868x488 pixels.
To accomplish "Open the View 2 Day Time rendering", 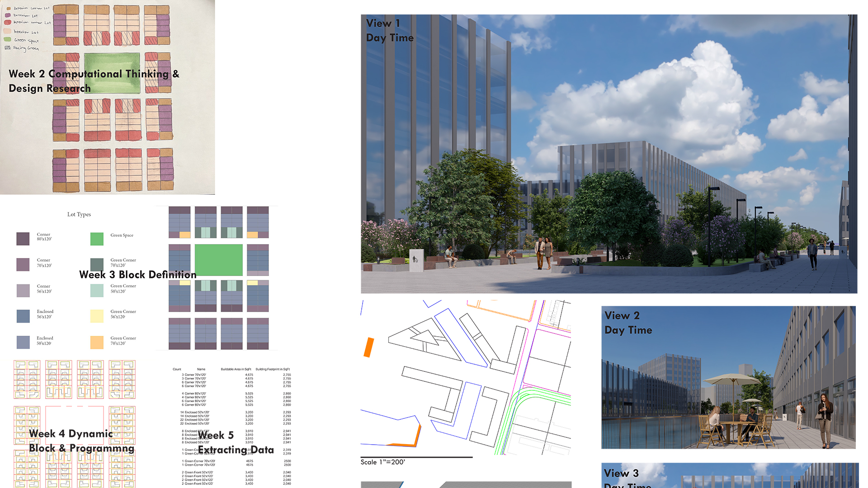I will click(728, 377).
